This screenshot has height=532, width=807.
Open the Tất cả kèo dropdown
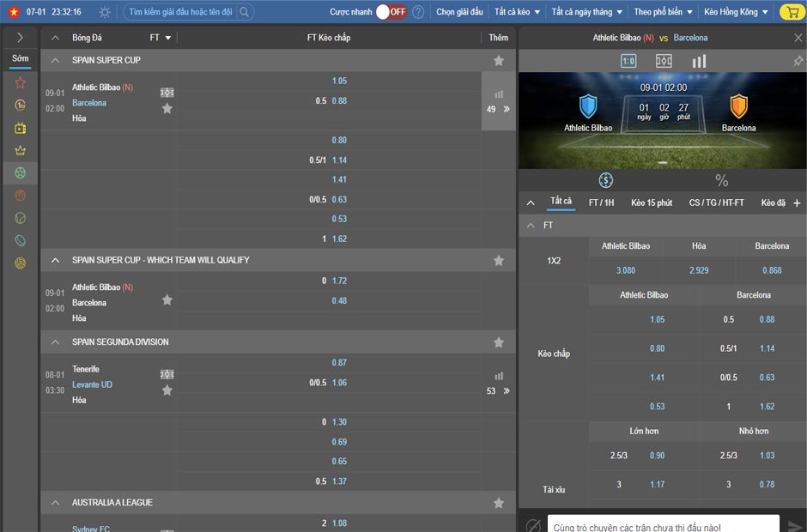[x=517, y=12]
